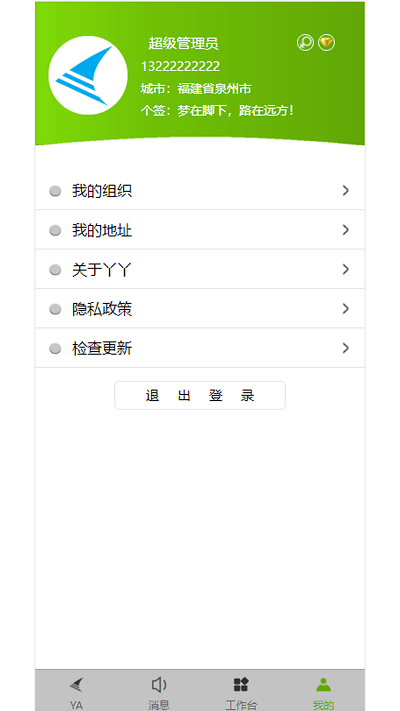This screenshot has height=711, width=400.
Task: Click the 超级管理员 username text
Action: click(184, 44)
